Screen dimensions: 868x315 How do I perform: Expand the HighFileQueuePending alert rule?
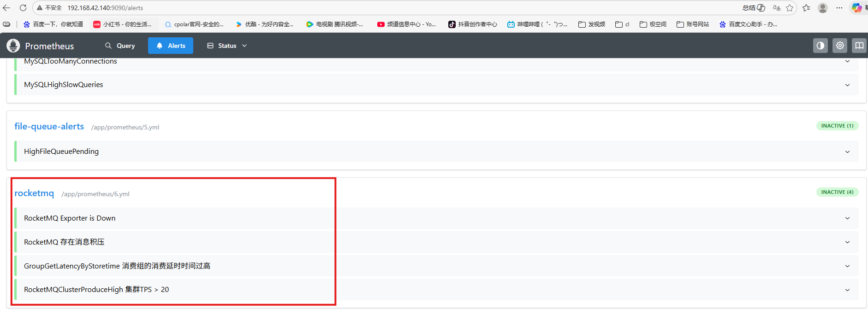[x=847, y=152]
